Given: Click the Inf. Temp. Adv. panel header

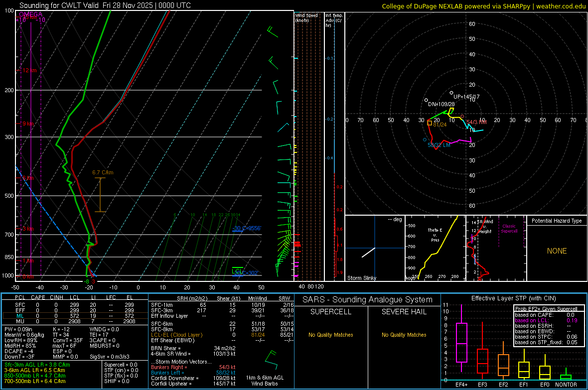Looking at the screenshot, I should tap(334, 20).
